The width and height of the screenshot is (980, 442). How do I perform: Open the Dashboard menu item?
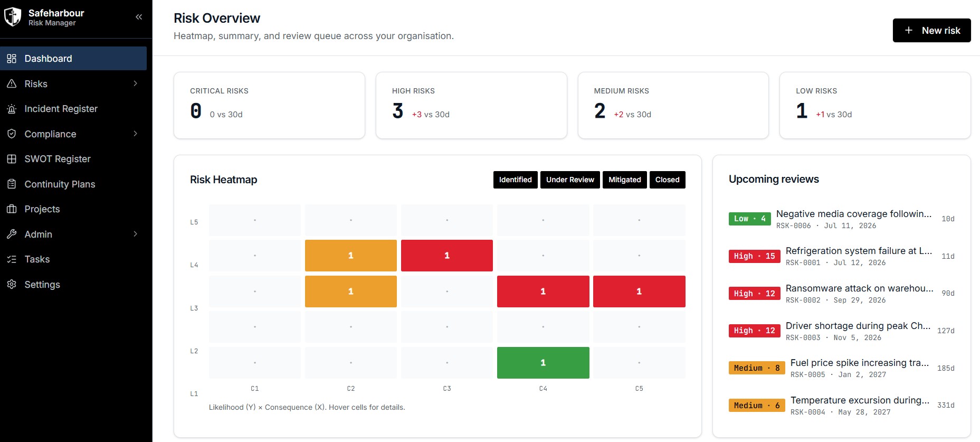(73, 59)
